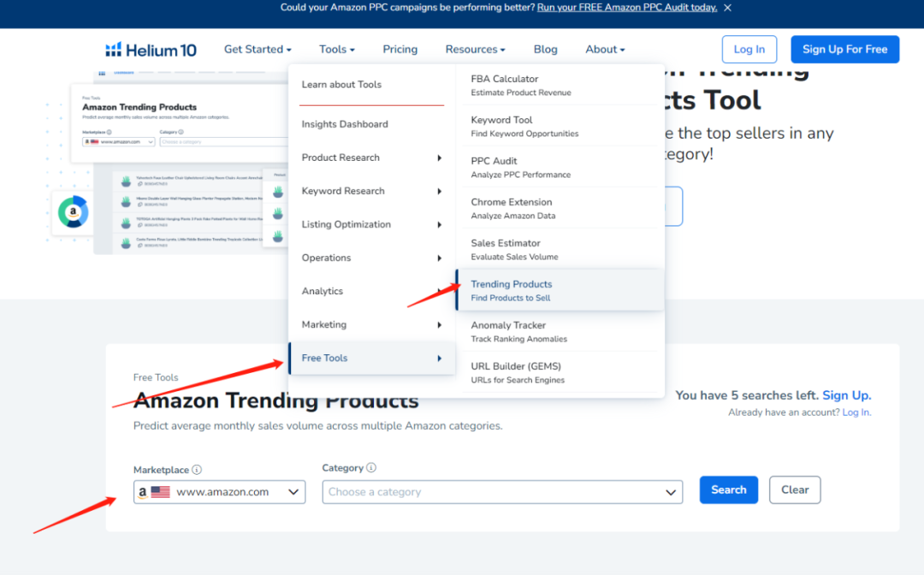Viewport: 924px width, 575px height.
Task: Click the Clear button
Action: tap(794, 490)
